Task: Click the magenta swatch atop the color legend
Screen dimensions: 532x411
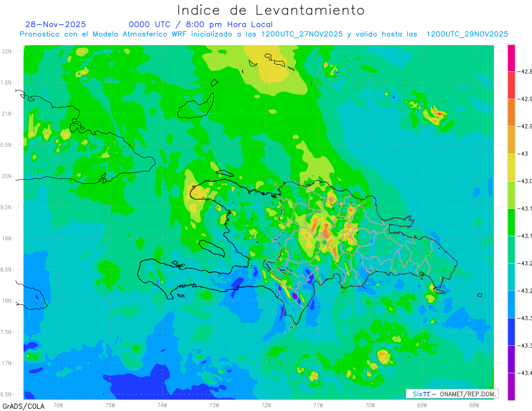Action: (x=511, y=58)
